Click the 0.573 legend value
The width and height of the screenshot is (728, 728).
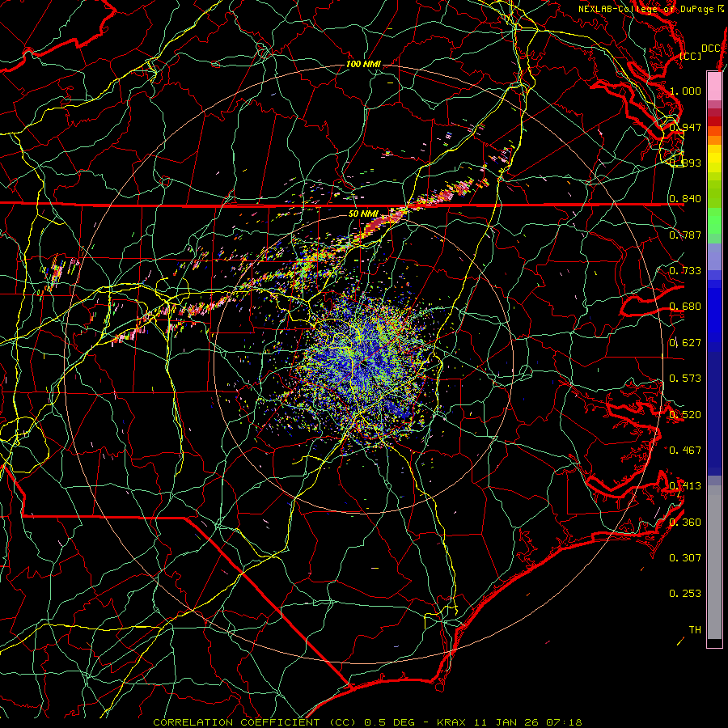685,379
